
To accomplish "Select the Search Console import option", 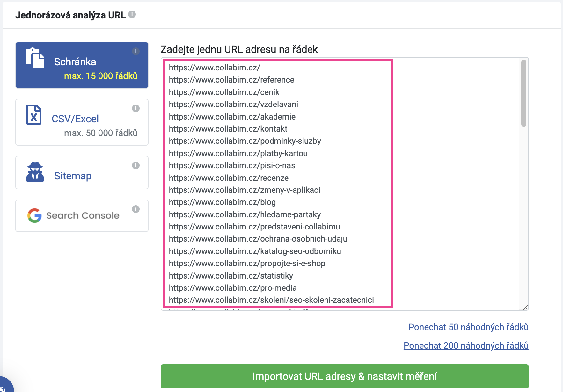I will [x=82, y=216].
